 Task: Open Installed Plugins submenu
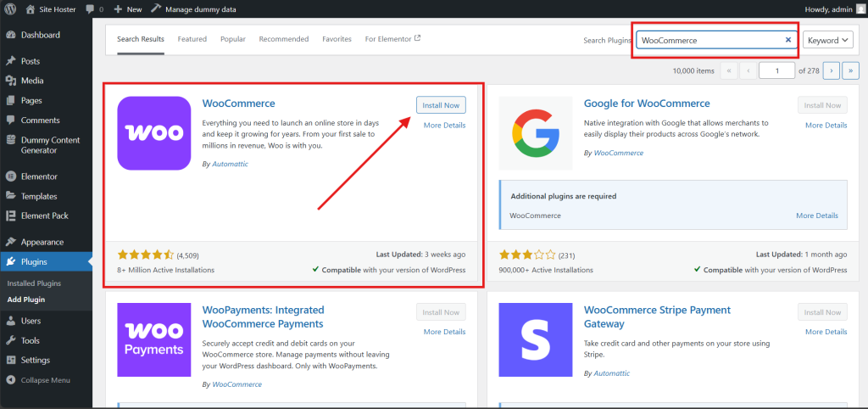click(x=34, y=283)
